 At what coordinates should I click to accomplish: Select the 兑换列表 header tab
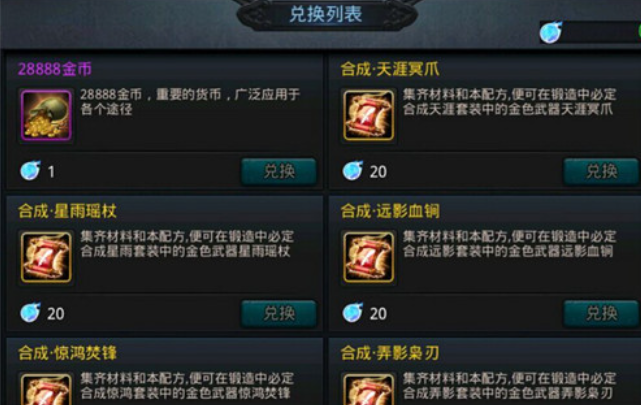[326, 14]
